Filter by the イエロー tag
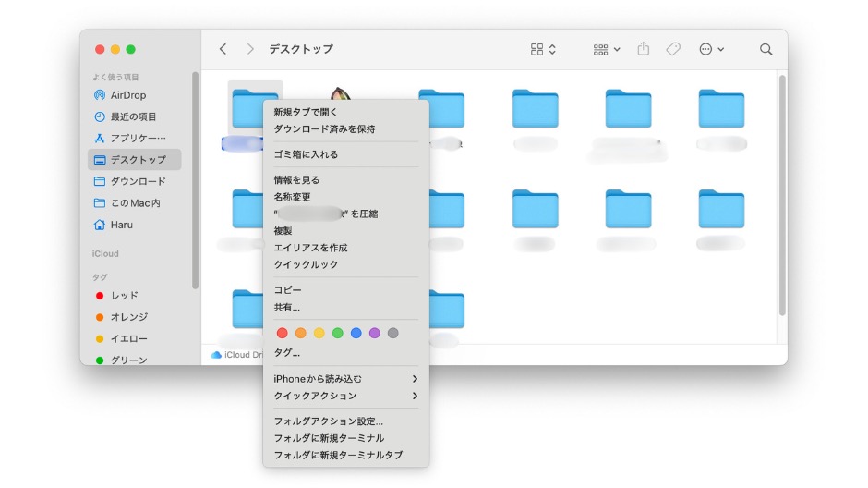This screenshot has height=488, width=868. tap(135, 338)
